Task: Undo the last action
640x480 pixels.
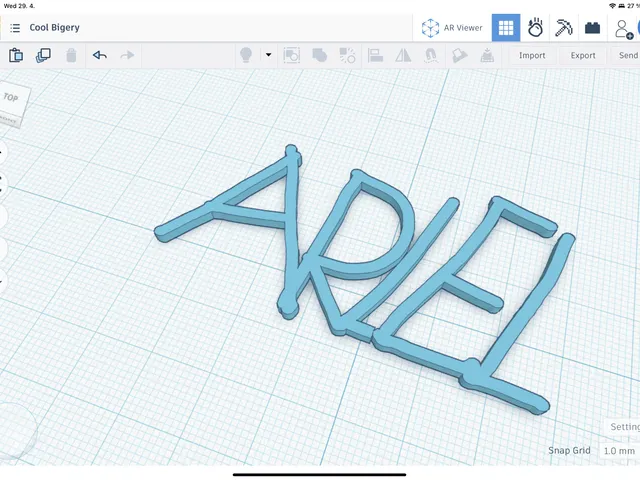Action: tap(100, 55)
